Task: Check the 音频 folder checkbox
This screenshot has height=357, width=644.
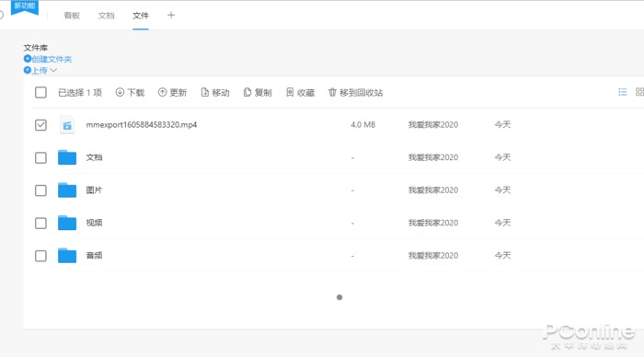Action: pos(40,256)
